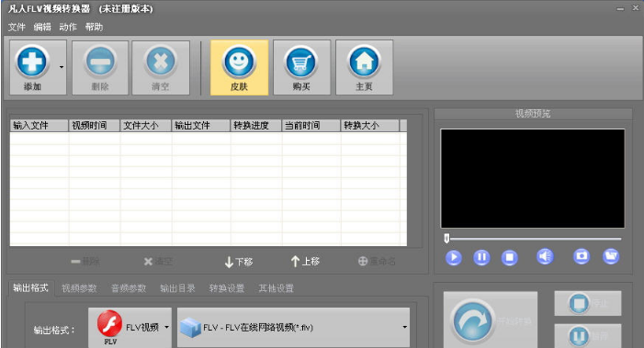Click the preview seek slider handle
Viewport: 644px width, 348px height.
click(446, 239)
